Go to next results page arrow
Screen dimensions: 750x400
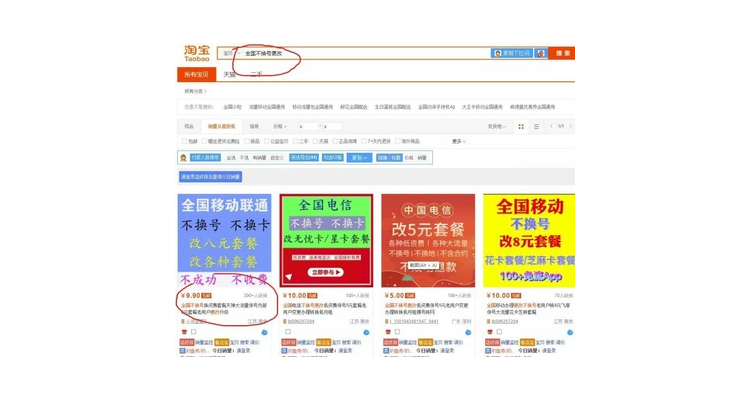point(570,126)
